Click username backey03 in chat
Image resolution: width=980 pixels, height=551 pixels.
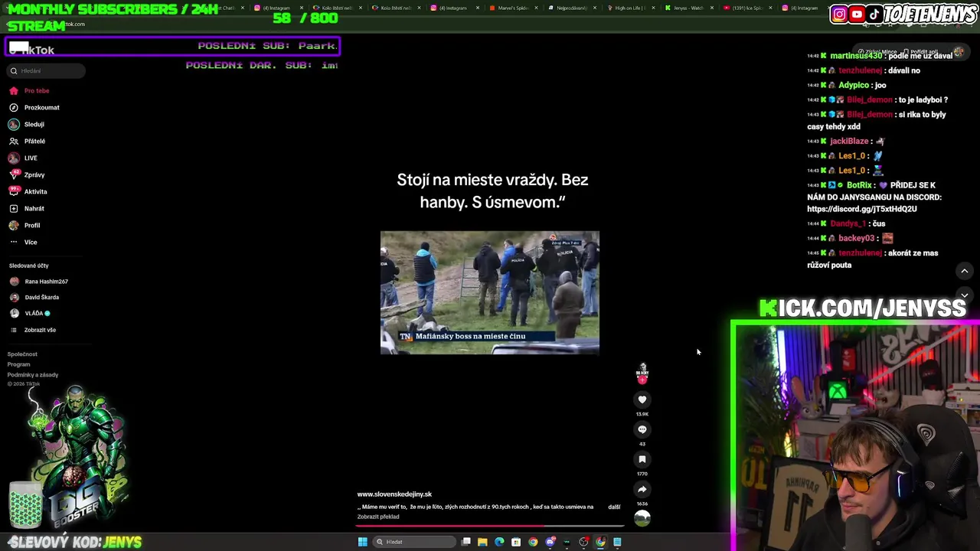(x=854, y=238)
